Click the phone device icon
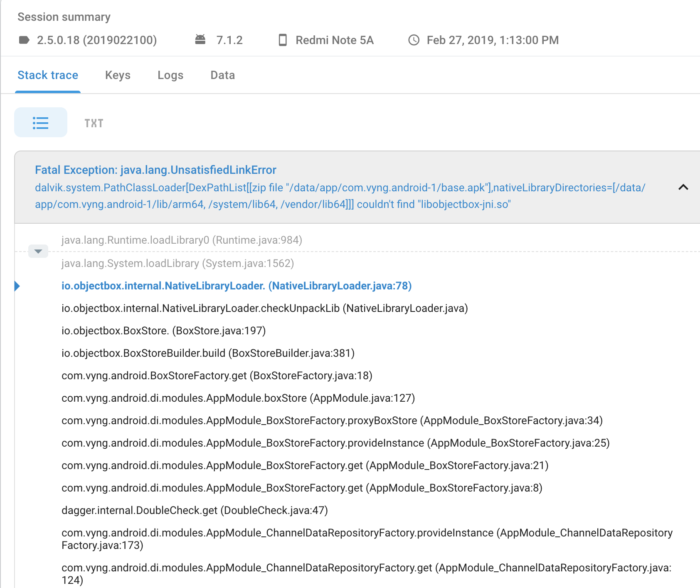700x588 pixels. (283, 40)
